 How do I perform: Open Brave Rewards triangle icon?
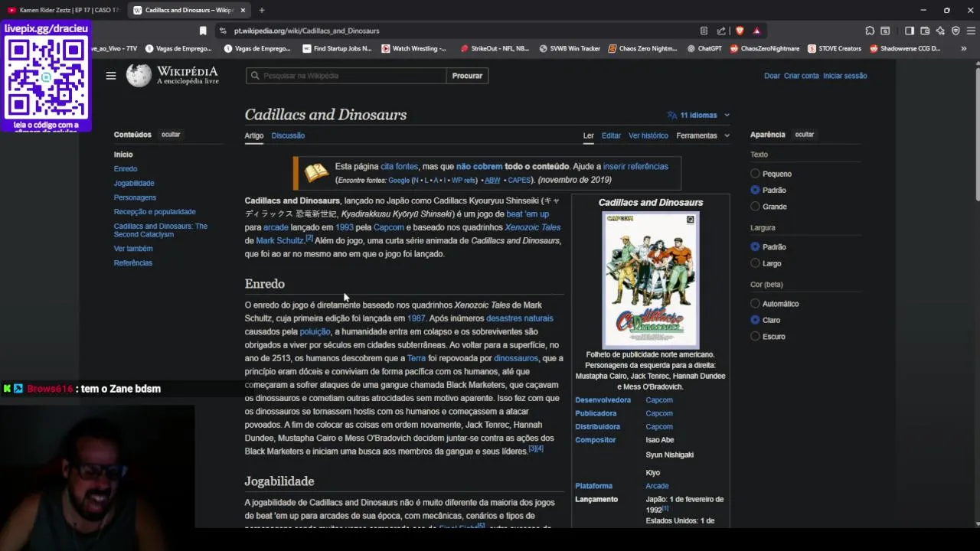(x=756, y=31)
